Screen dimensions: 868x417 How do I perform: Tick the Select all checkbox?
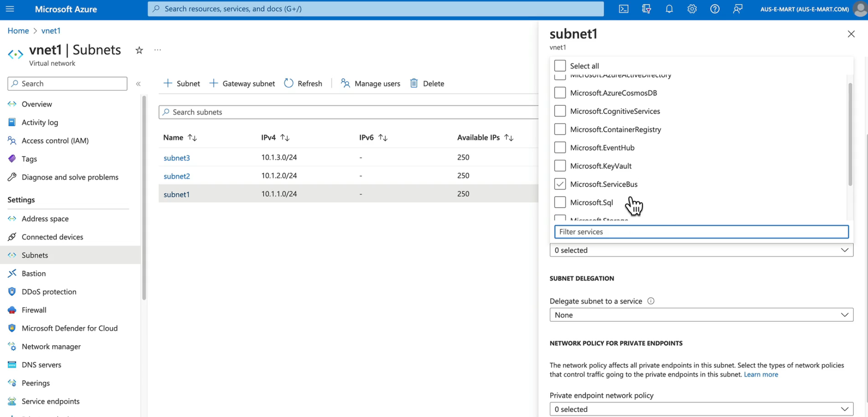[x=560, y=66]
